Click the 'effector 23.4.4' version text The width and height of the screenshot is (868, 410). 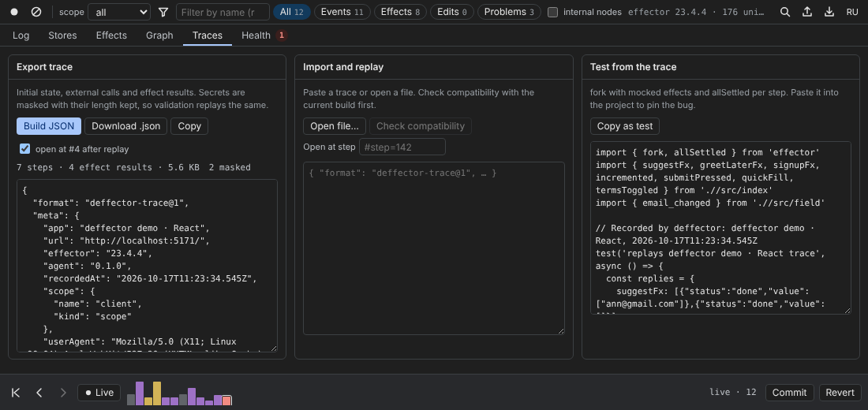click(667, 12)
